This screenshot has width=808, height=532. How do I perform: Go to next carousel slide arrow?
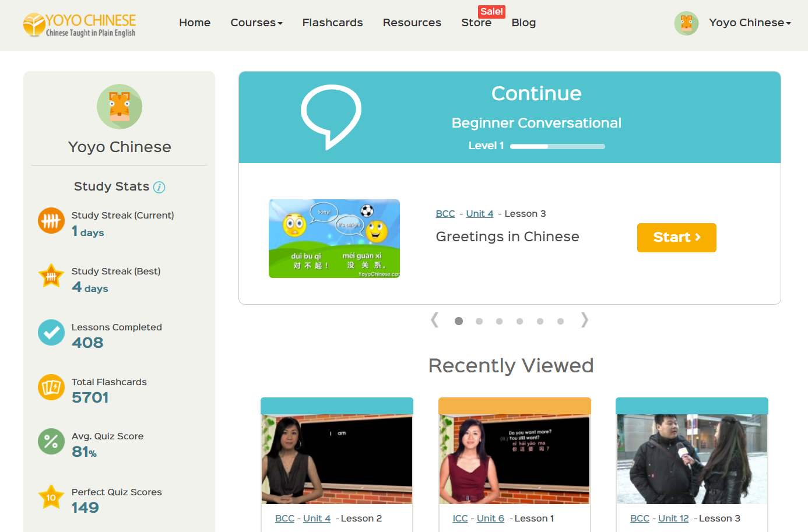tap(584, 320)
